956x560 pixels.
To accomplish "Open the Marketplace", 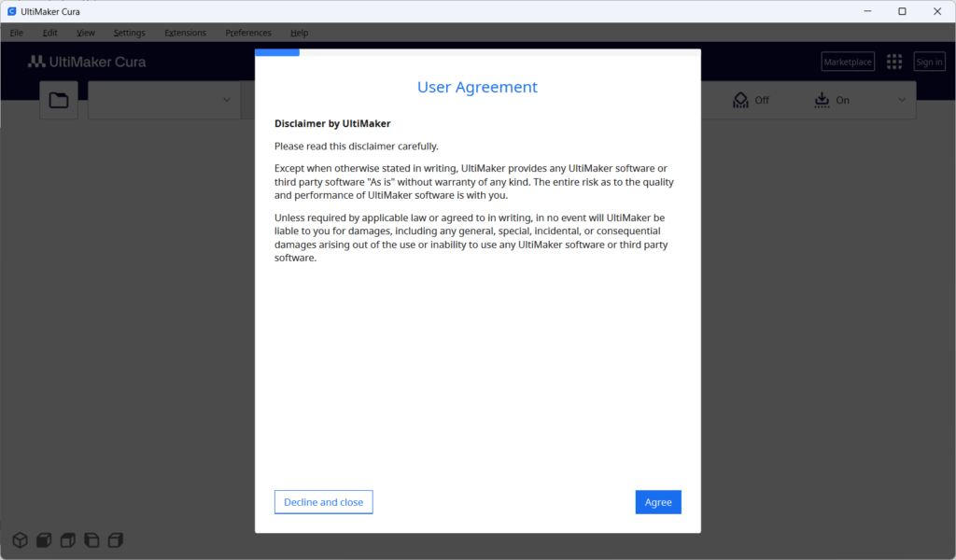I will coord(848,62).
